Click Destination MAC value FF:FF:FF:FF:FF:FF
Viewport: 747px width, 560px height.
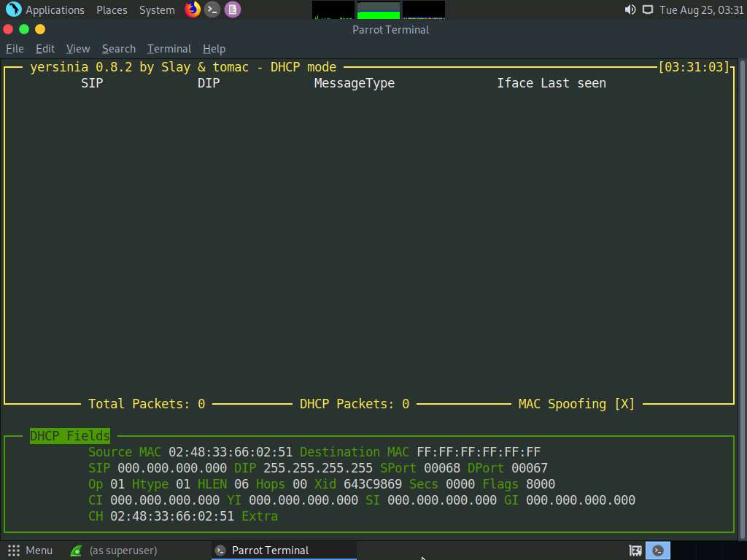(x=479, y=452)
